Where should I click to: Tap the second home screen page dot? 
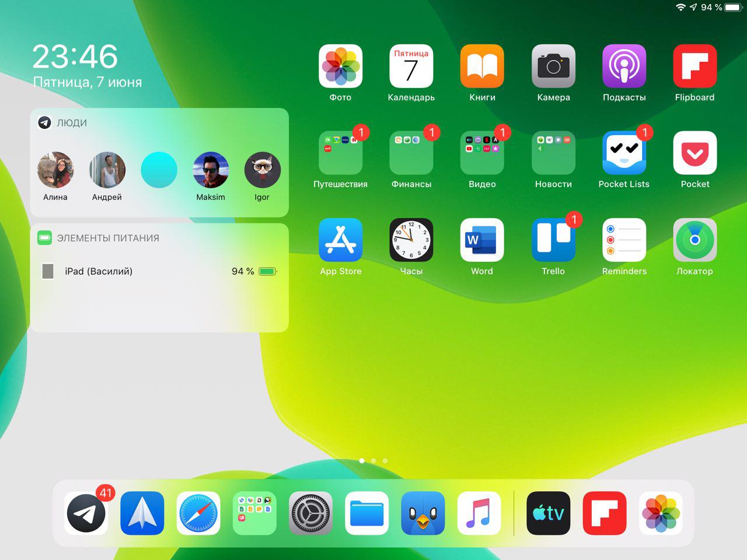pos(373,461)
